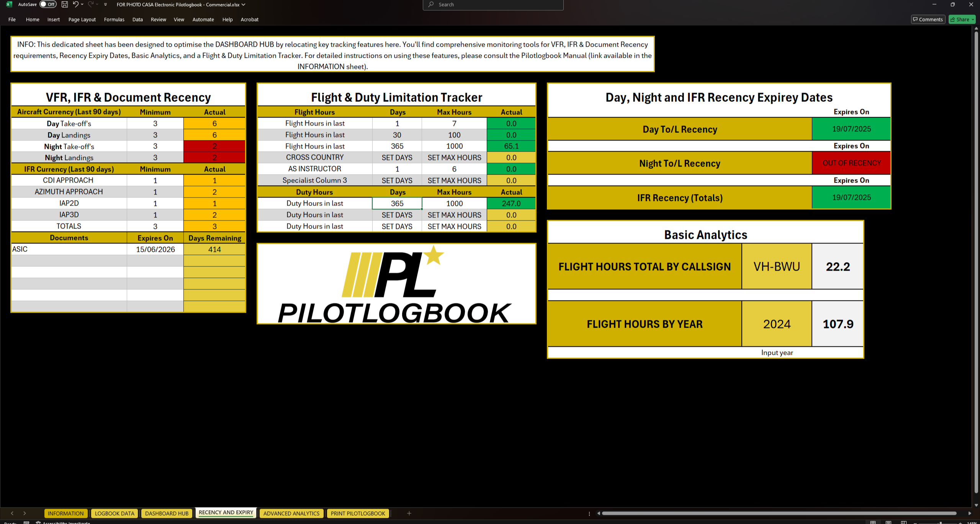Click the Day To/L Recency expiry date cell

point(851,129)
